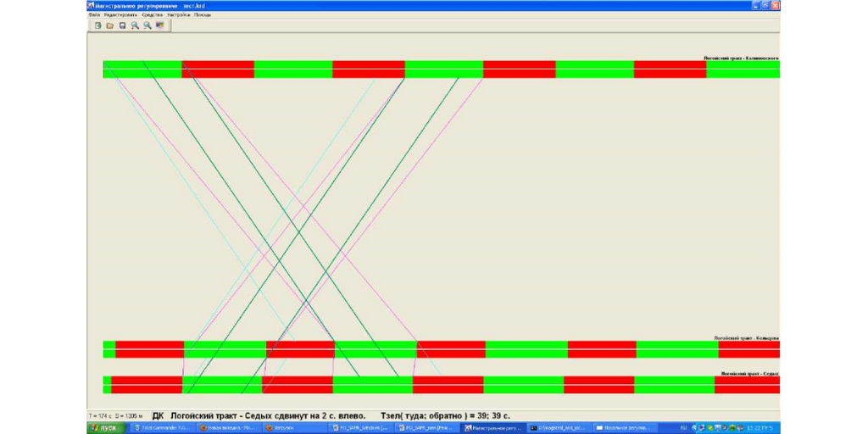Click the New file toolbar icon
This screenshot has width=868, height=434.
98,25
